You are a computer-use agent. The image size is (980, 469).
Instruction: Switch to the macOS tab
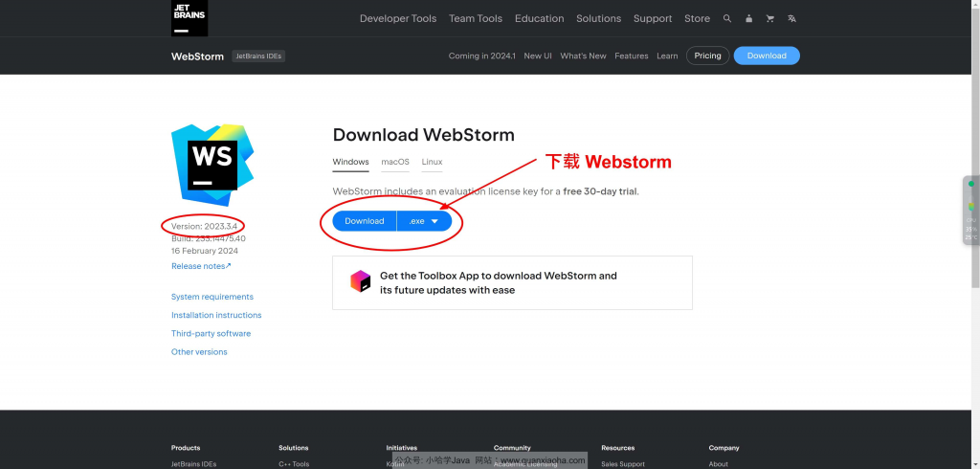tap(395, 162)
